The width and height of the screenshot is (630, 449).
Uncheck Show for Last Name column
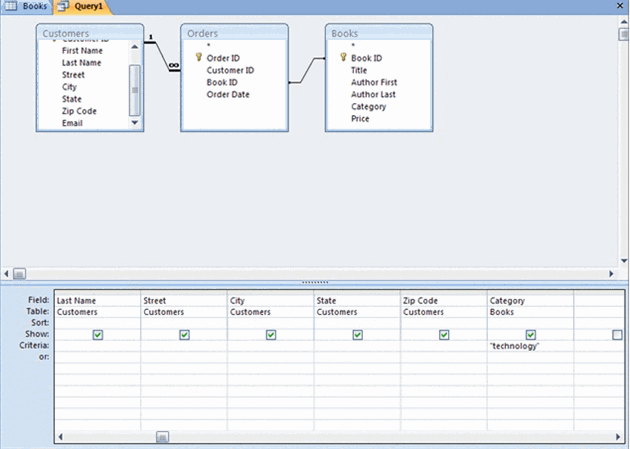click(x=98, y=335)
